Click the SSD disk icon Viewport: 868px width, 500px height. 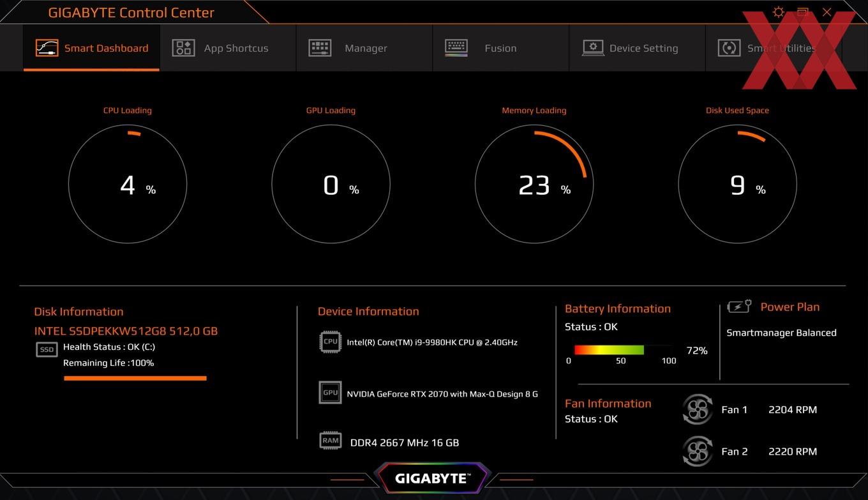pyautogui.click(x=47, y=350)
